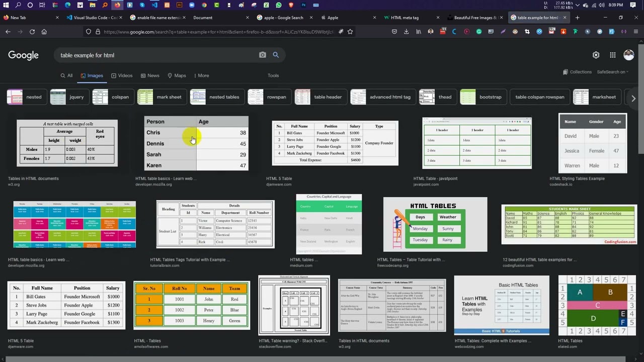
Task: Open Brave browser from the taskbar
Action: pos(291,5)
